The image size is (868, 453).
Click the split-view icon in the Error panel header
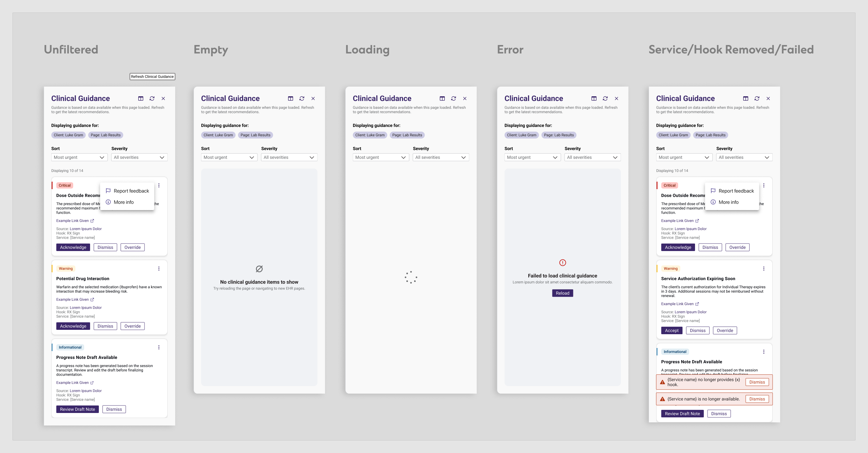pos(594,98)
